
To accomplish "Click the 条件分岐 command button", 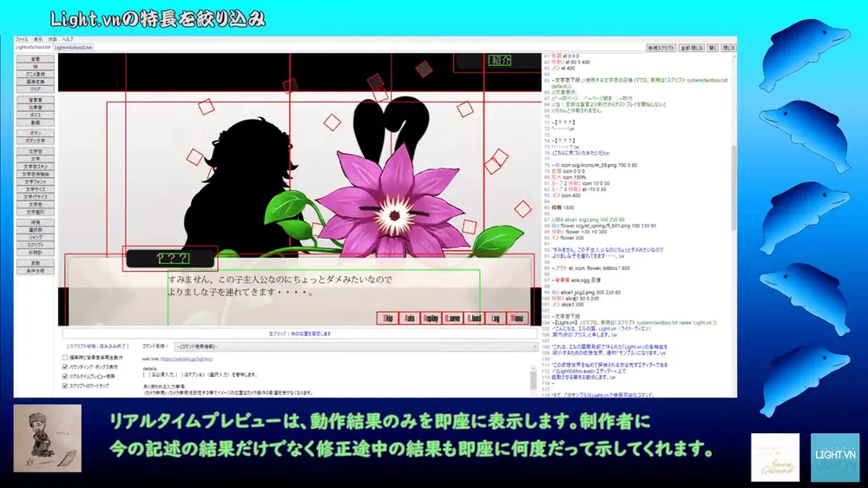I will (36, 271).
